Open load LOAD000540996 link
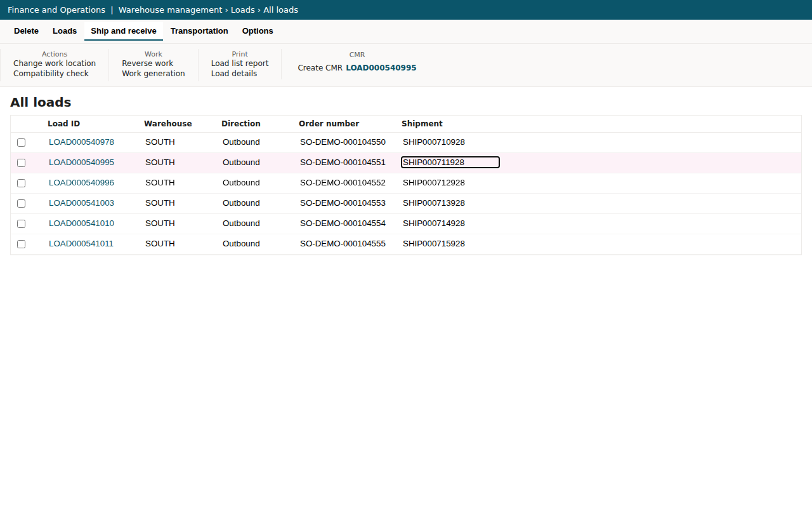 (81, 183)
